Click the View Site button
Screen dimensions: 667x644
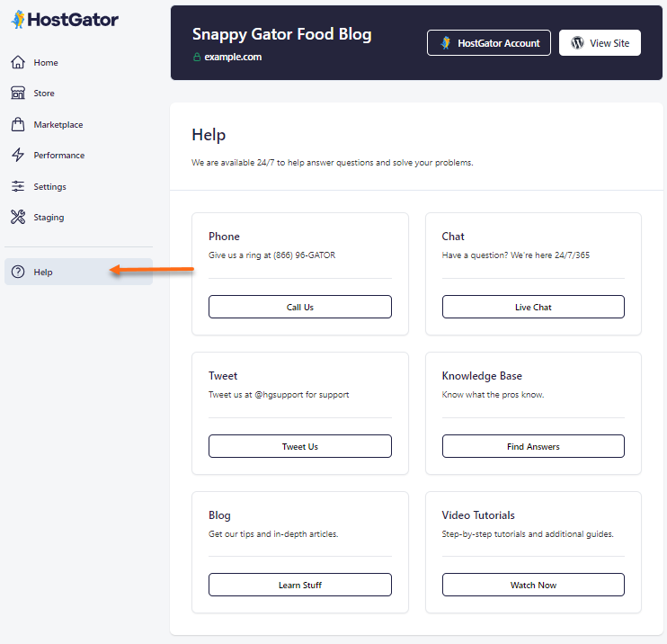pyautogui.click(x=600, y=43)
